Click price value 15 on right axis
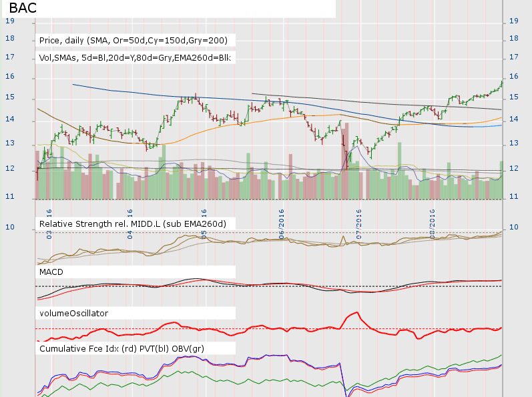 [514, 97]
